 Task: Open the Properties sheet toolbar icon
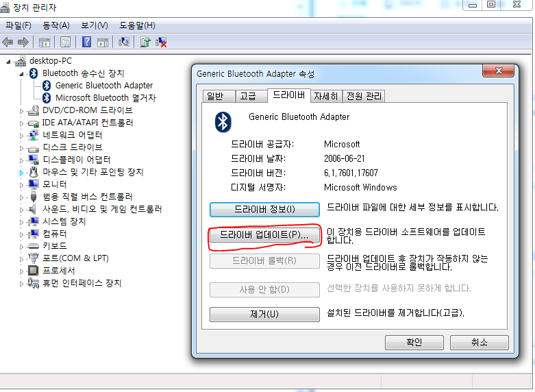click(x=65, y=42)
